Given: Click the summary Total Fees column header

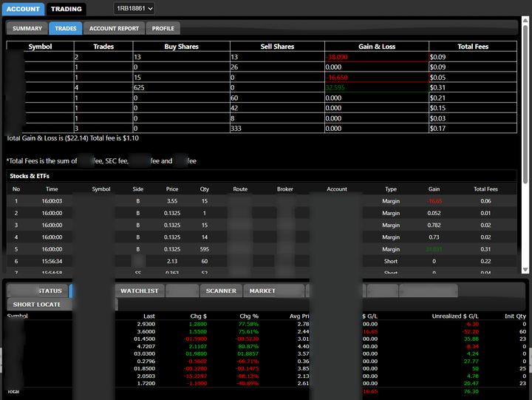Looking at the screenshot, I should [473, 47].
